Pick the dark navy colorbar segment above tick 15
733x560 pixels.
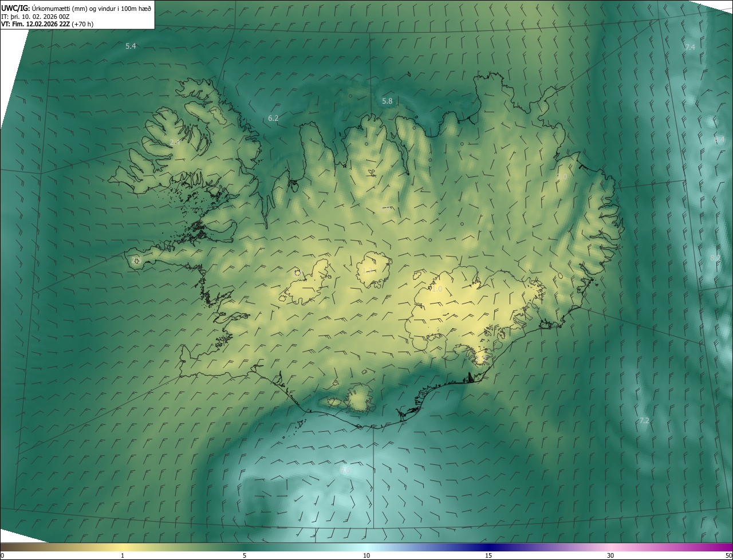pyautogui.click(x=488, y=547)
